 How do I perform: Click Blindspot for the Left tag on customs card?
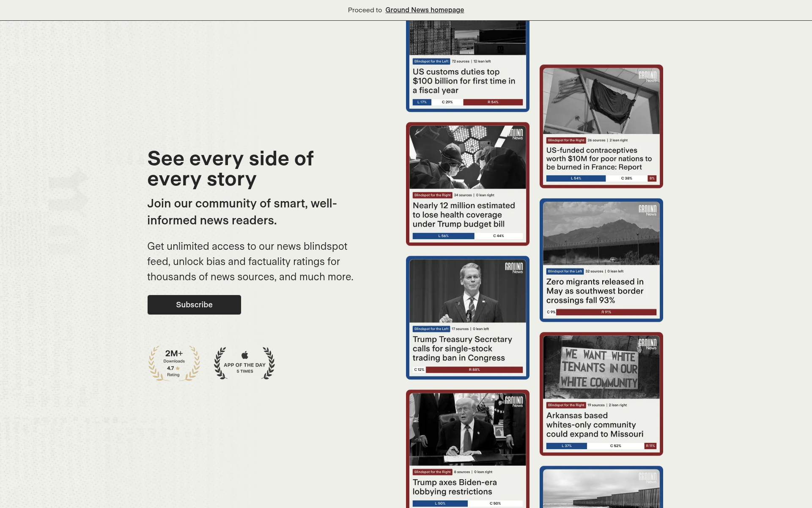(x=431, y=61)
